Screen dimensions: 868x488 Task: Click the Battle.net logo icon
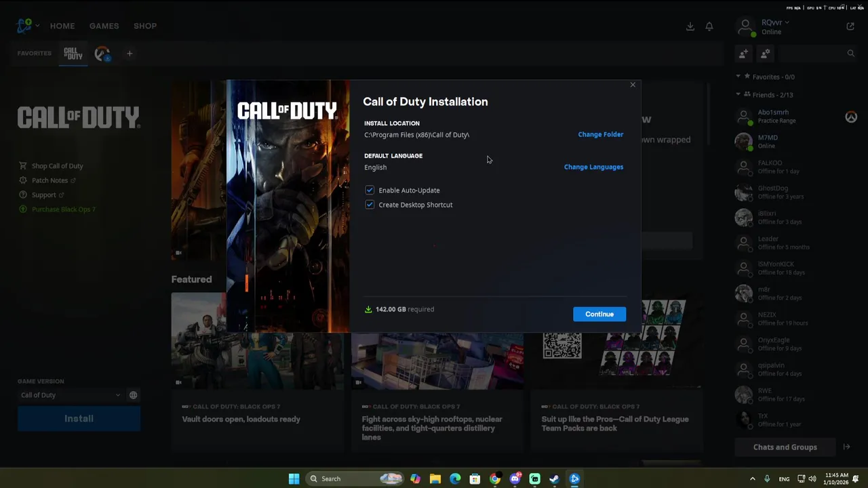pyautogui.click(x=24, y=26)
